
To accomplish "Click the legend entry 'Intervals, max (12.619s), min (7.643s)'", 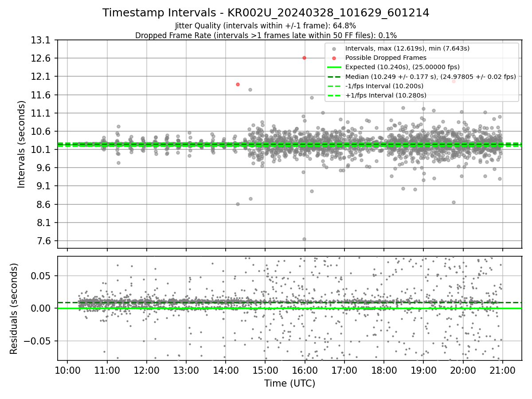I will tap(407, 48).
